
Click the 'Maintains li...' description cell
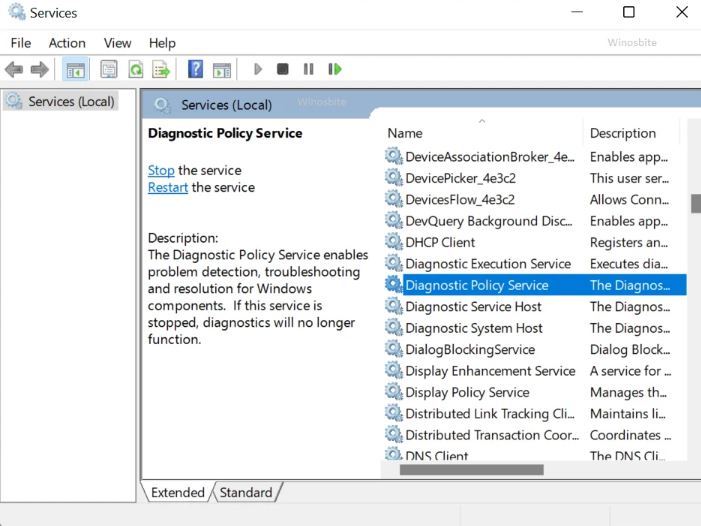point(628,414)
